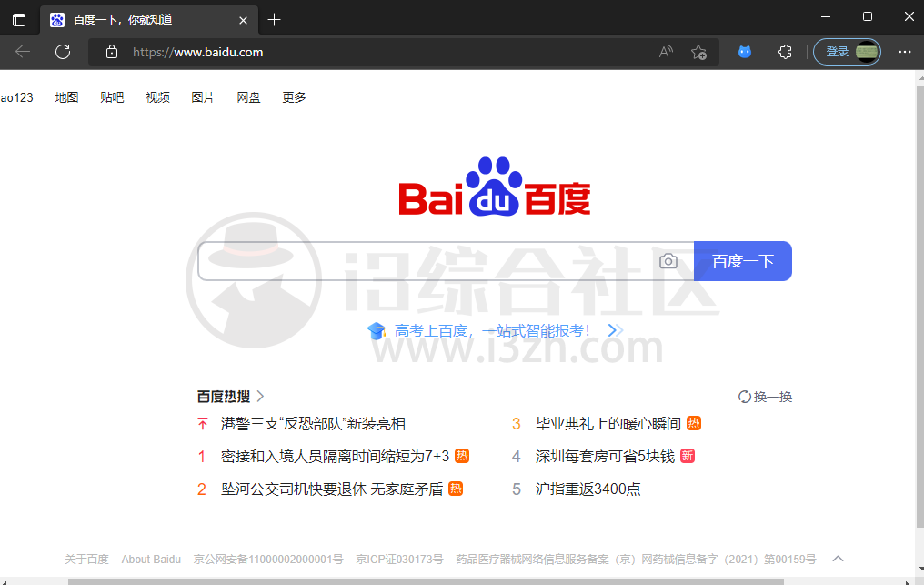The height and width of the screenshot is (585, 924).
Task: Open 关于百度 footer link
Action: pyautogui.click(x=86, y=559)
